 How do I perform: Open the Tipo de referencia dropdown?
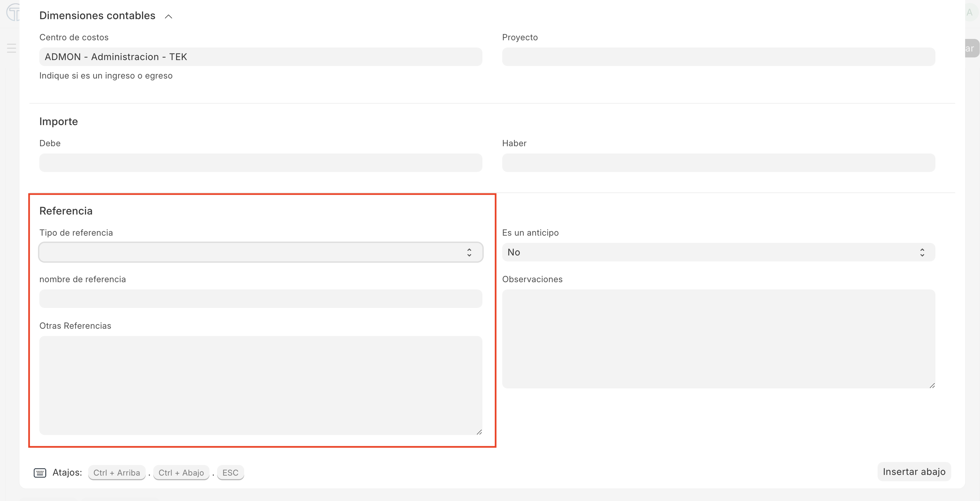261,252
